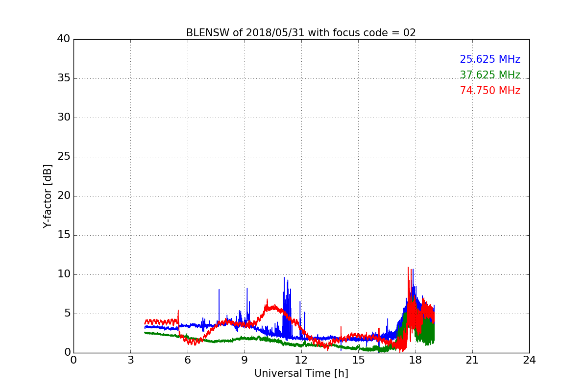Viewport: 588px width, 392px height.
Task: Select the 37.625 MHz legend label
Action: click(490, 75)
